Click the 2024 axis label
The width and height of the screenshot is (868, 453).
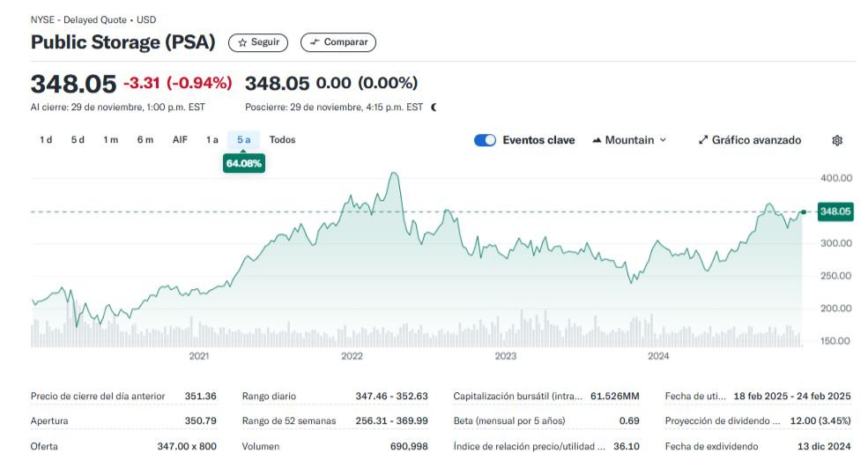coord(659,356)
